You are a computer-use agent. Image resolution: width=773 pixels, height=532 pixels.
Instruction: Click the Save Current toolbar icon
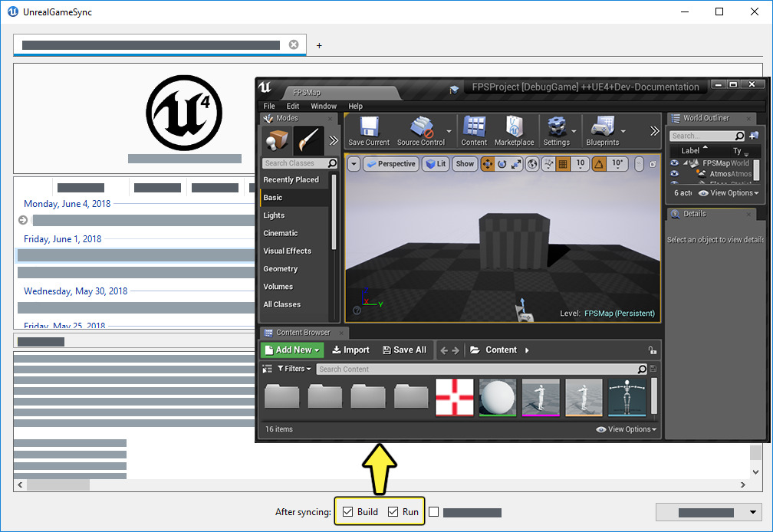click(x=368, y=126)
